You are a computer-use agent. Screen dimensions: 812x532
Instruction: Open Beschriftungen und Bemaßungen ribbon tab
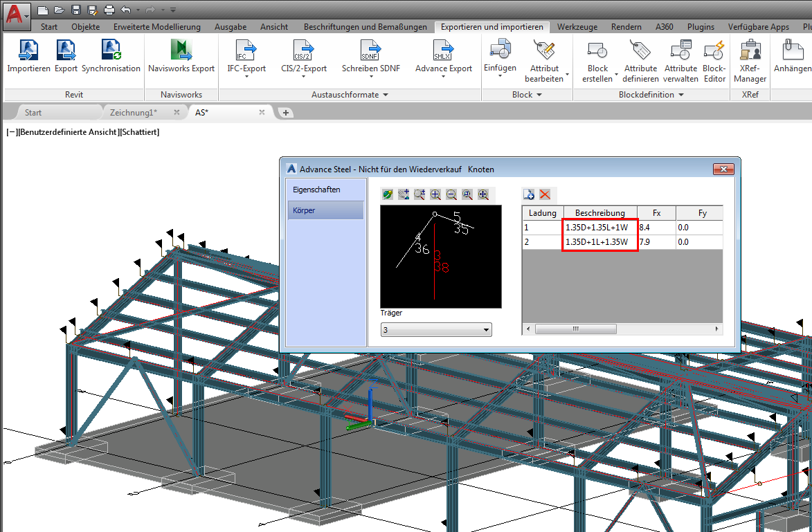[365, 27]
